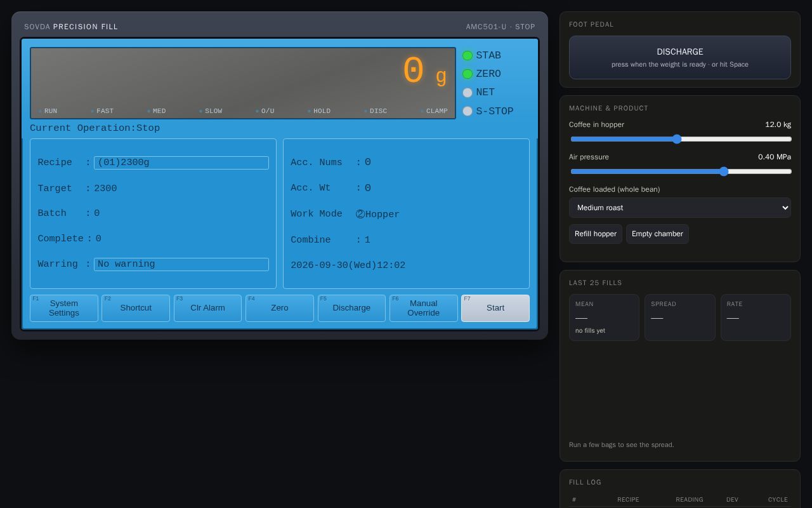
Task: Click the HOLD status indicator
Action: click(x=319, y=111)
